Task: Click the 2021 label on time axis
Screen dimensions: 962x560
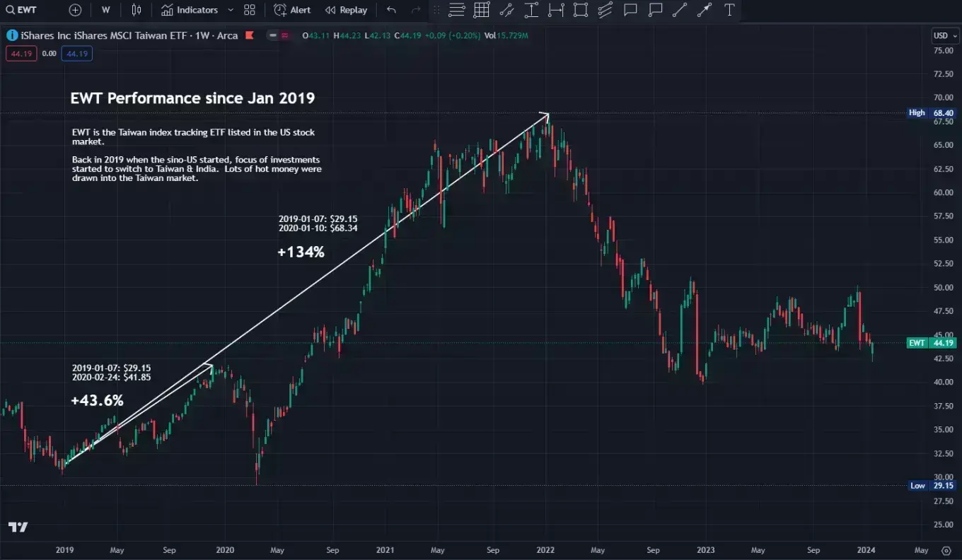Action: [x=385, y=550]
